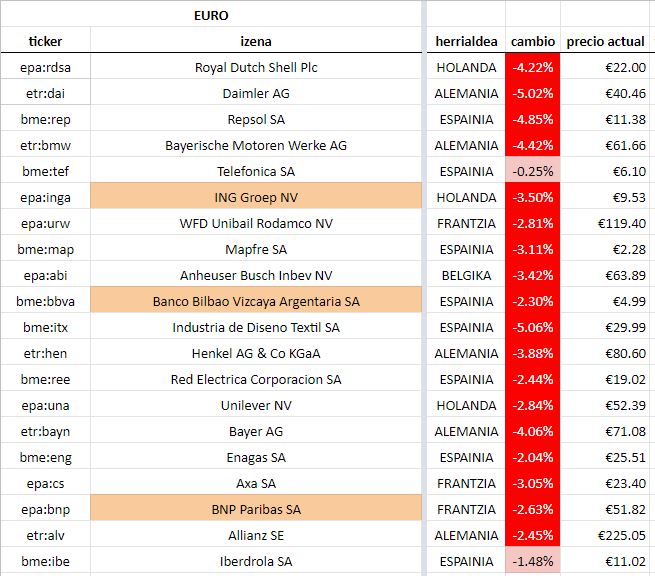Select the EURO title cell
Image resolution: width=655 pixels, height=576 pixels.
click(211, 15)
